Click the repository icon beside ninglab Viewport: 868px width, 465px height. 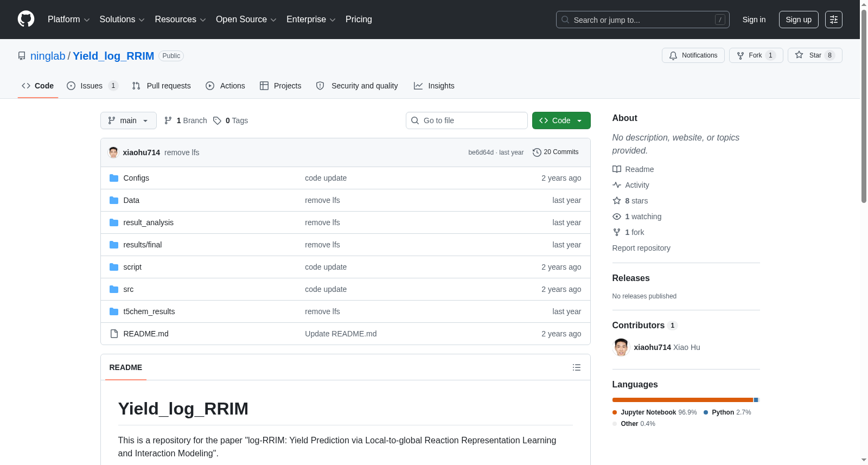(22, 56)
